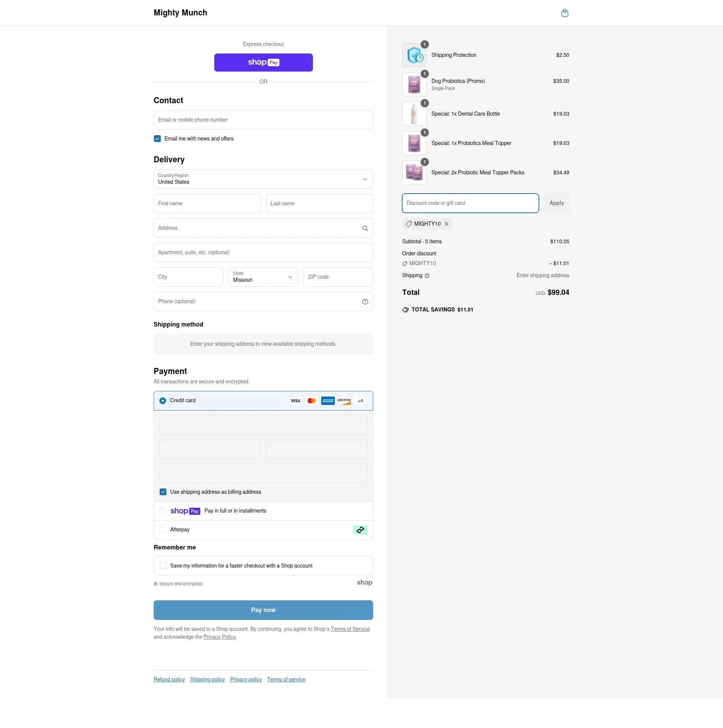
Task: Remove the MIGHTY10 discount code tag
Action: [447, 223]
